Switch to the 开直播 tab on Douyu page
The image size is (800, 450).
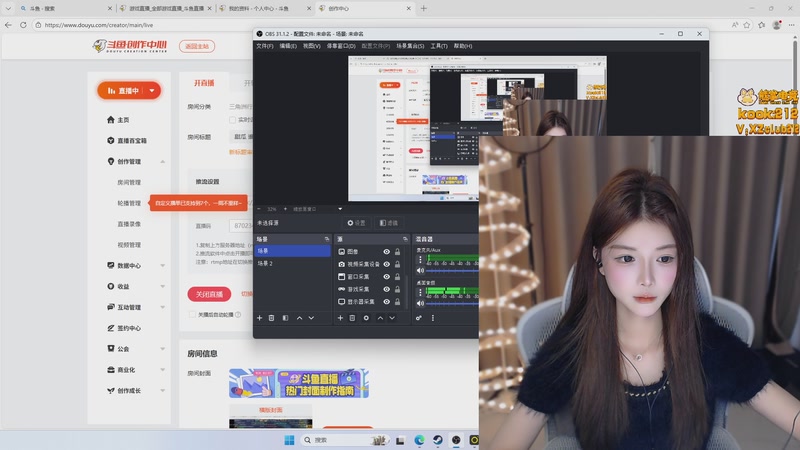click(x=204, y=83)
